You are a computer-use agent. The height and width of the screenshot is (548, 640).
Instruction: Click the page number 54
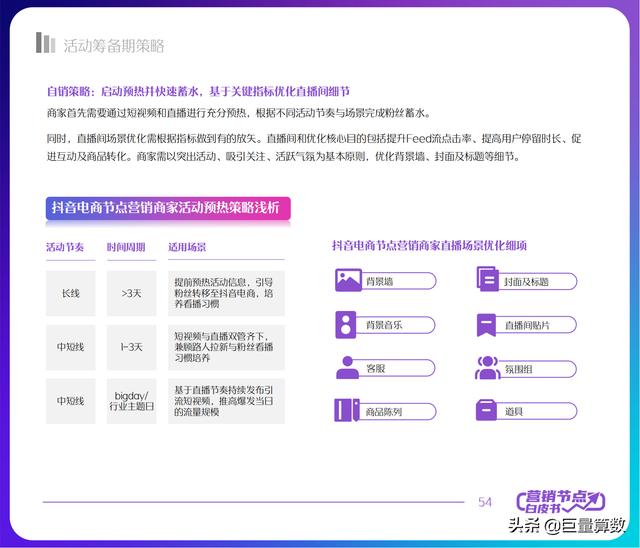pyautogui.click(x=485, y=502)
